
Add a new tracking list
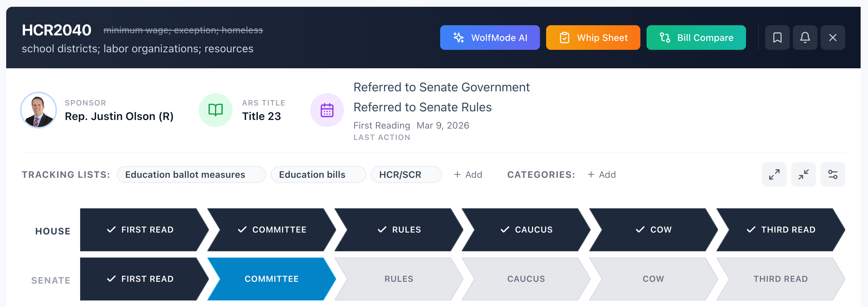coord(468,174)
